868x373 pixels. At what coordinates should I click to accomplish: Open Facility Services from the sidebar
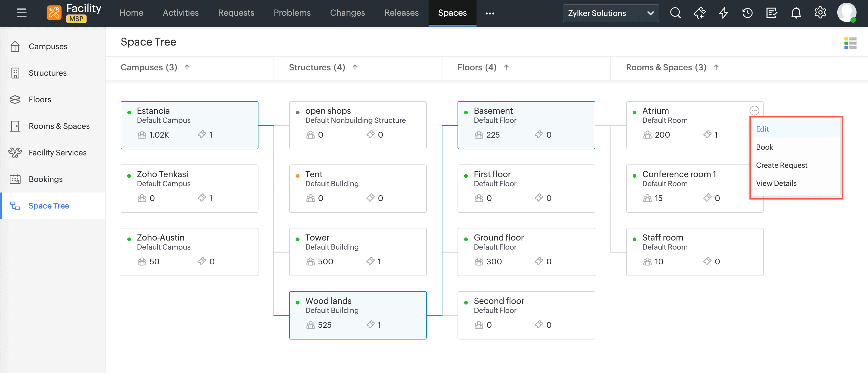click(57, 152)
